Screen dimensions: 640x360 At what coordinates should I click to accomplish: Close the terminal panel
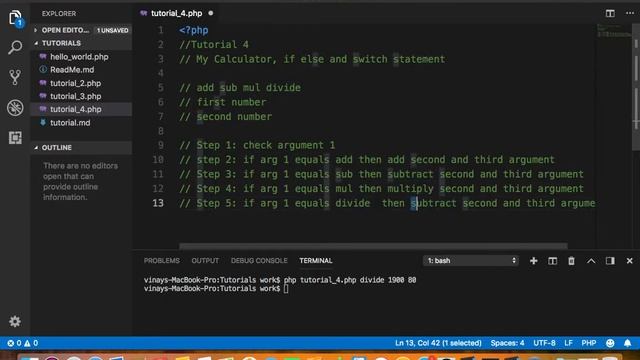click(629, 261)
